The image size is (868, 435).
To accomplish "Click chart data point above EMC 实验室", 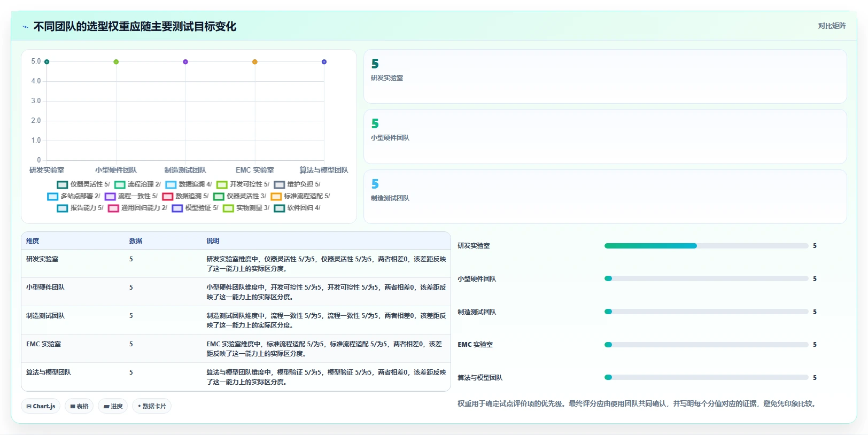I will click(255, 62).
